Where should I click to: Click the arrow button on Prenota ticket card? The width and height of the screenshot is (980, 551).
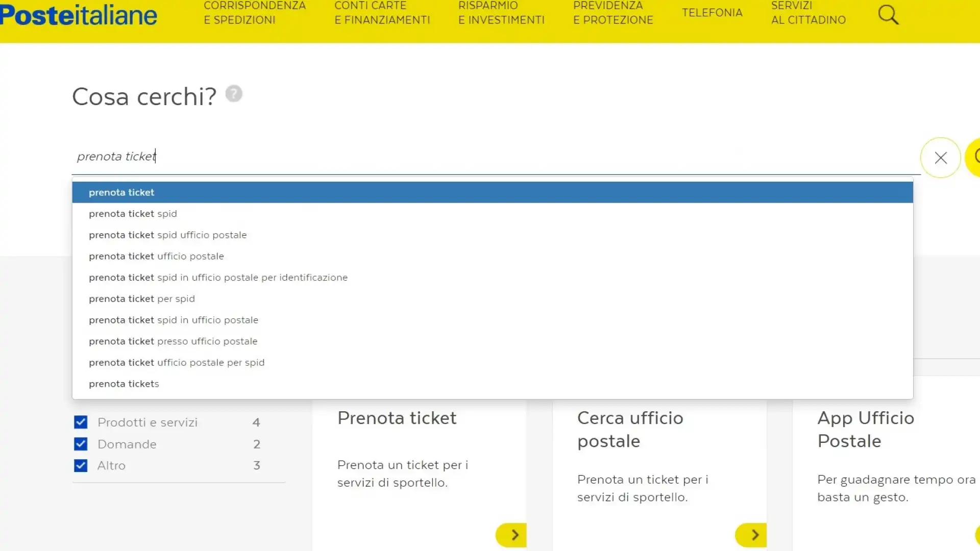511,535
